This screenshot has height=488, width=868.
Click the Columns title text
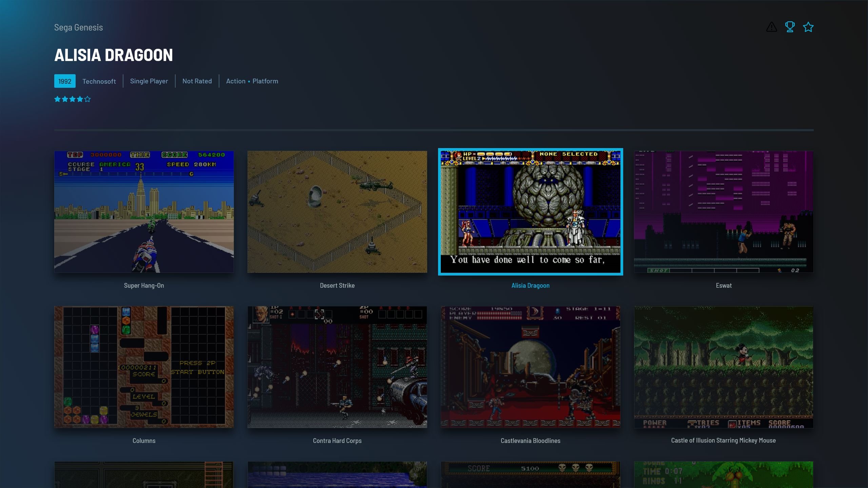click(x=144, y=441)
